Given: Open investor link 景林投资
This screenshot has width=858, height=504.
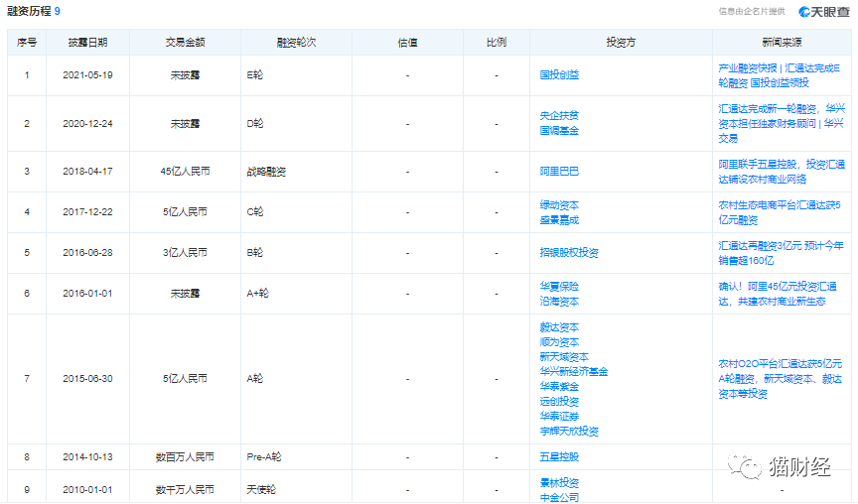Looking at the screenshot, I should 559,483.
